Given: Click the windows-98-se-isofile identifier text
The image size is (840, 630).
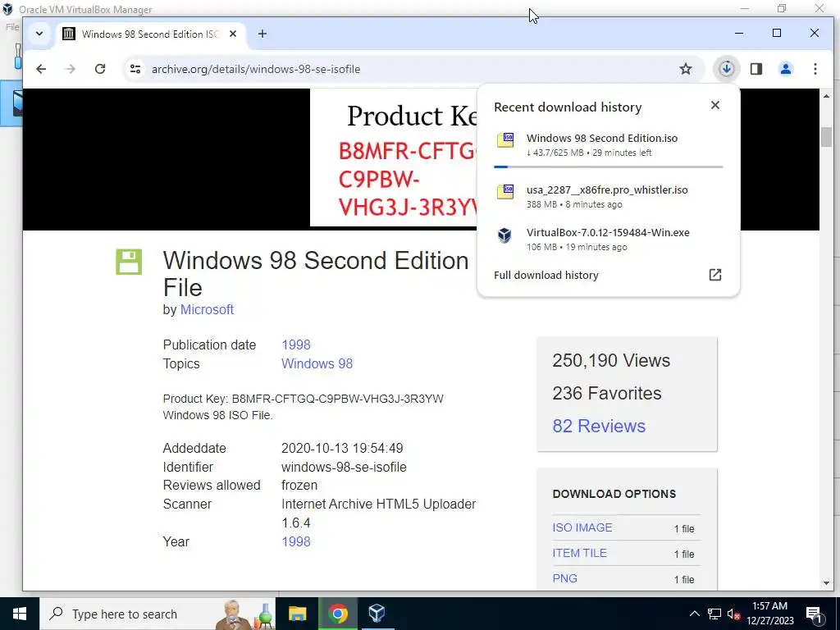Looking at the screenshot, I should click(344, 467).
